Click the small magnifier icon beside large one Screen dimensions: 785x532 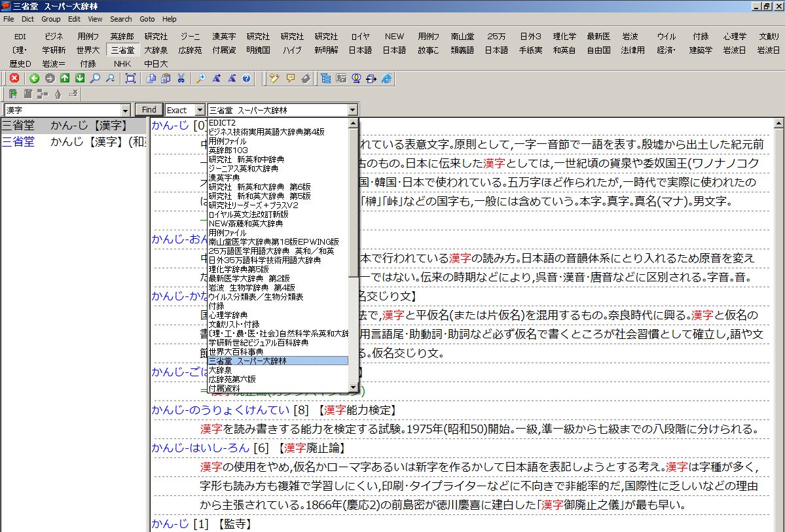pyautogui.click(x=110, y=78)
